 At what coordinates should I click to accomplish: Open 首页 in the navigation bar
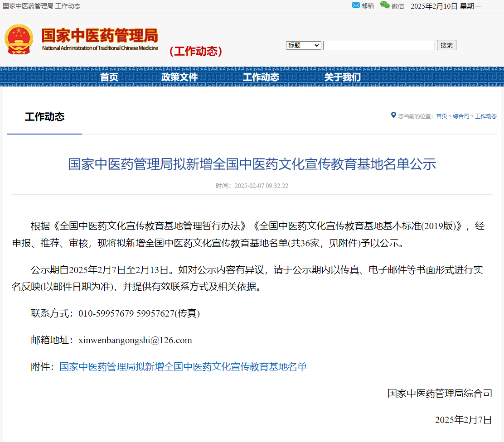109,77
